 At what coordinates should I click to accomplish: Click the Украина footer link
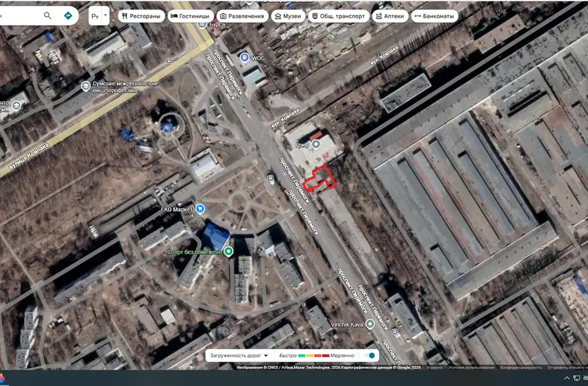(434, 367)
